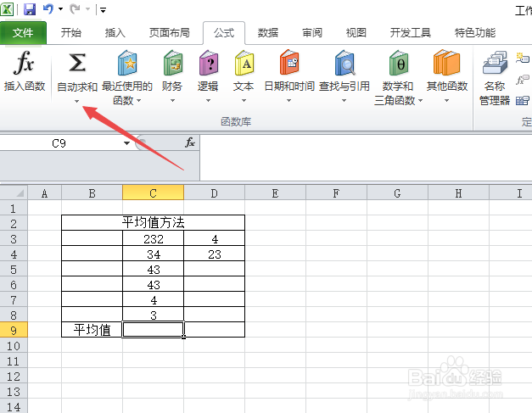Expand the Lookup and Reference (查找与引用) dropdown arrow
This screenshot has height=413, width=532.
click(x=344, y=100)
